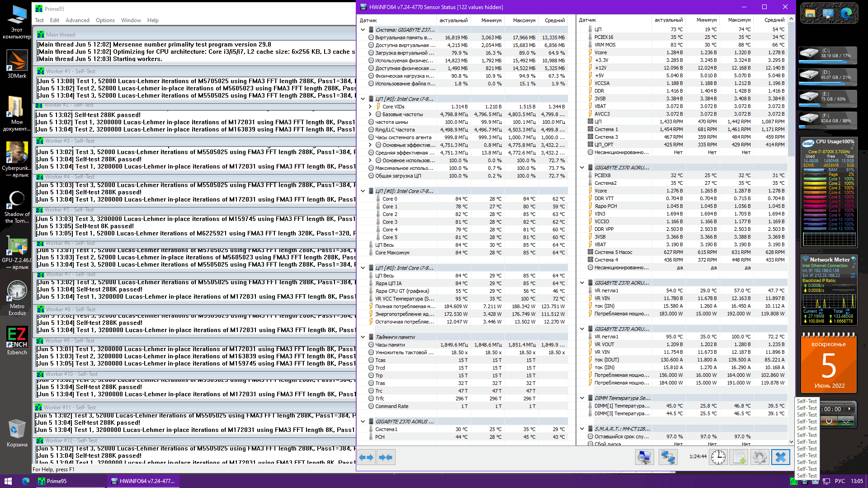868x488 pixels.
Task: Activate the Main thread window title bar
Action: 196,35
